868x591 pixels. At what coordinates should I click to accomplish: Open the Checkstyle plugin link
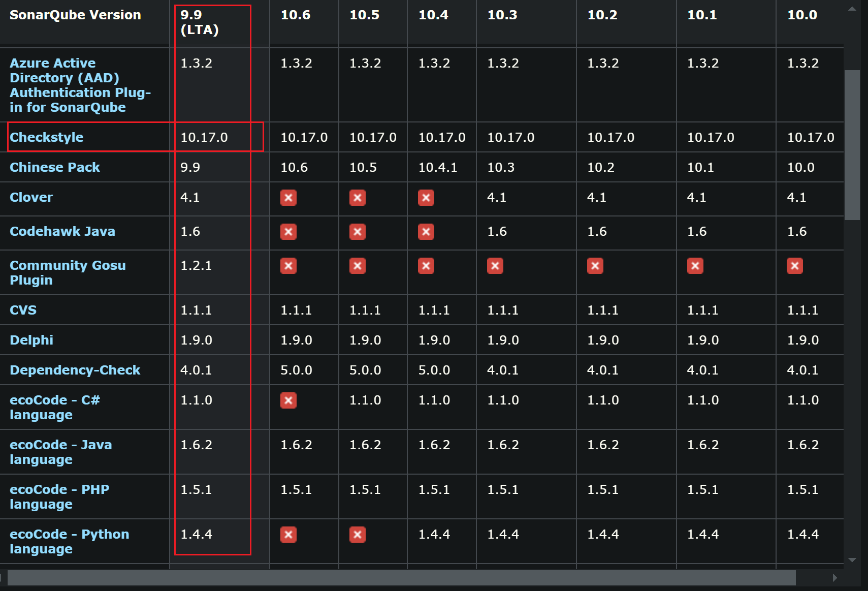coord(47,137)
